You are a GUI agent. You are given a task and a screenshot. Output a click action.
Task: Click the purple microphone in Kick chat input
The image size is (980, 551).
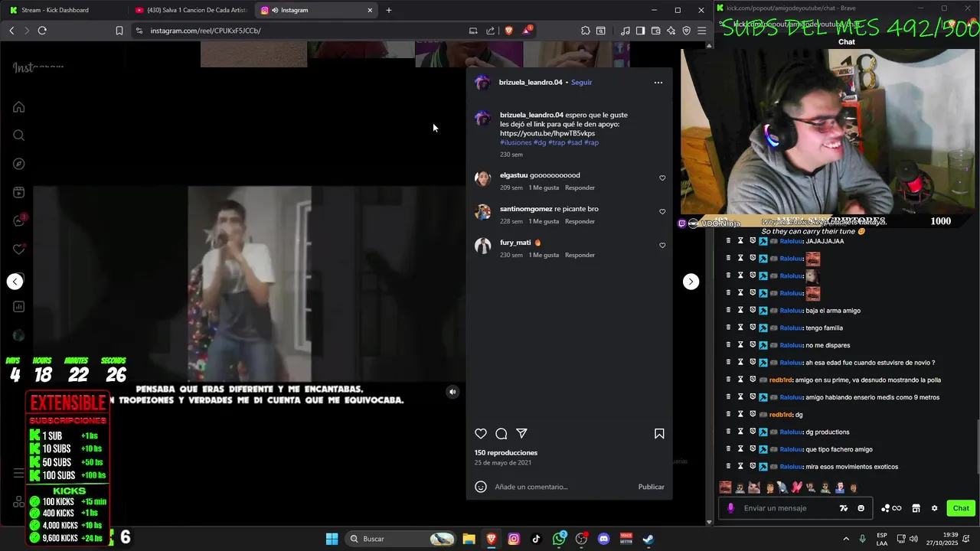tap(730, 508)
